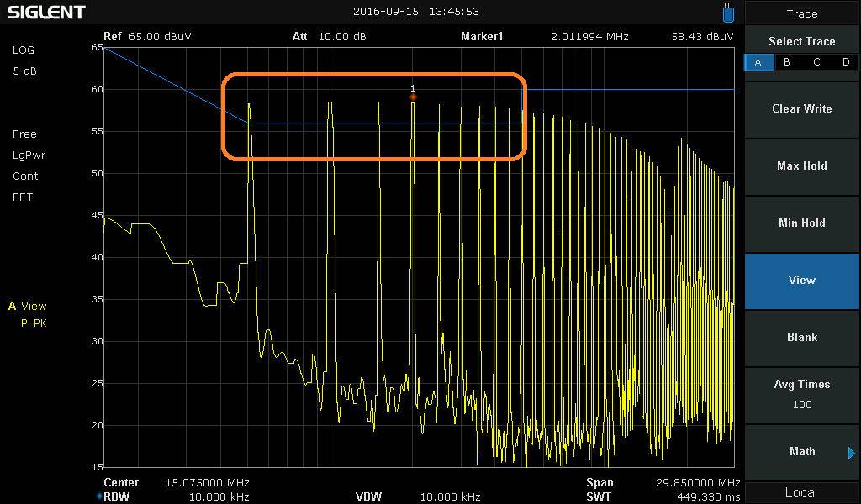Click the Trace menu title

tap(801, 13)
